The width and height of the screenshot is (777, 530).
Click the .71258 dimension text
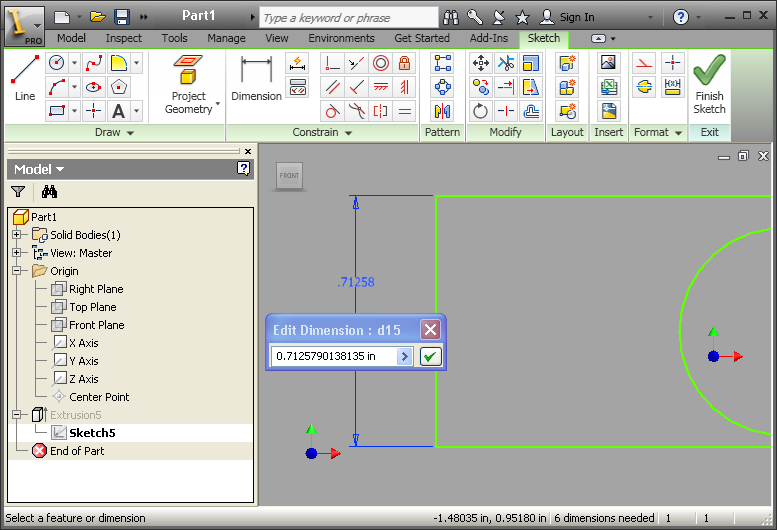click(x=356, y=282)
